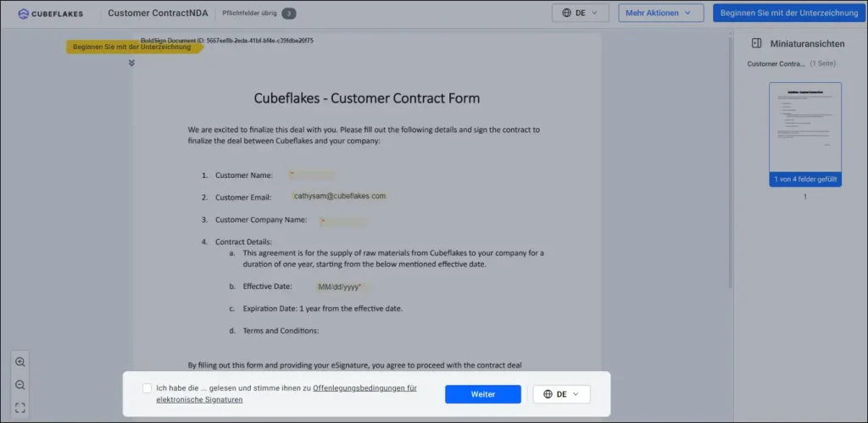The width and height of the screenshot is (868, 423).
Task: Click the Effective Date MM/dd/yyyy field
Action: [x=342, y=287]
